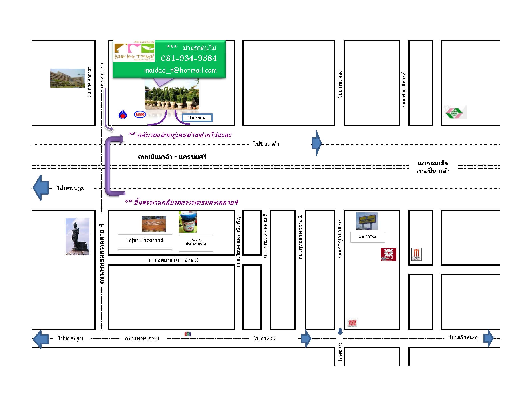The width and height of the screenshot is (532, 411).
Task: Click the สายใต้ใหม่ label box
Action: pyautogui.click(x=368, y=237)
